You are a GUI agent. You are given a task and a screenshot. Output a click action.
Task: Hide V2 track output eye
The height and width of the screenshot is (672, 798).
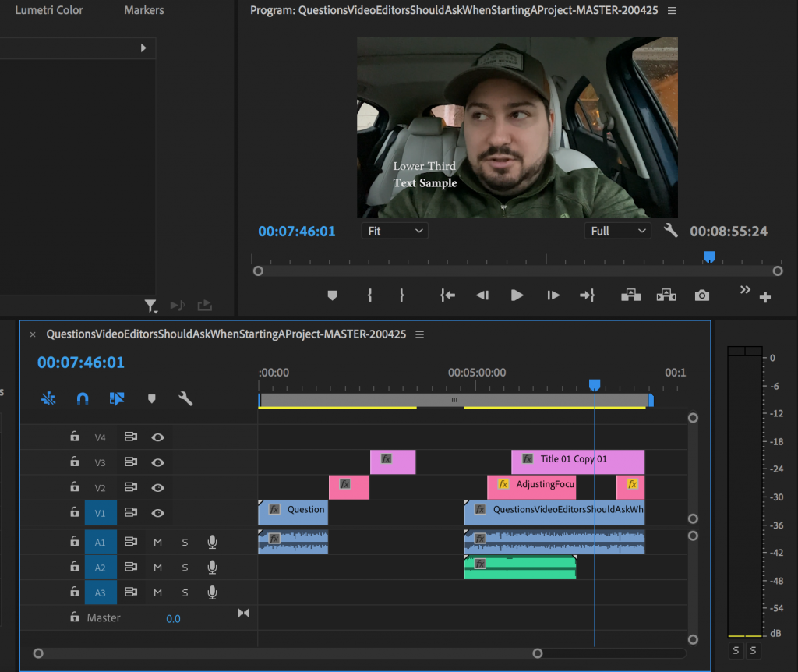click(x=157, y=488)
